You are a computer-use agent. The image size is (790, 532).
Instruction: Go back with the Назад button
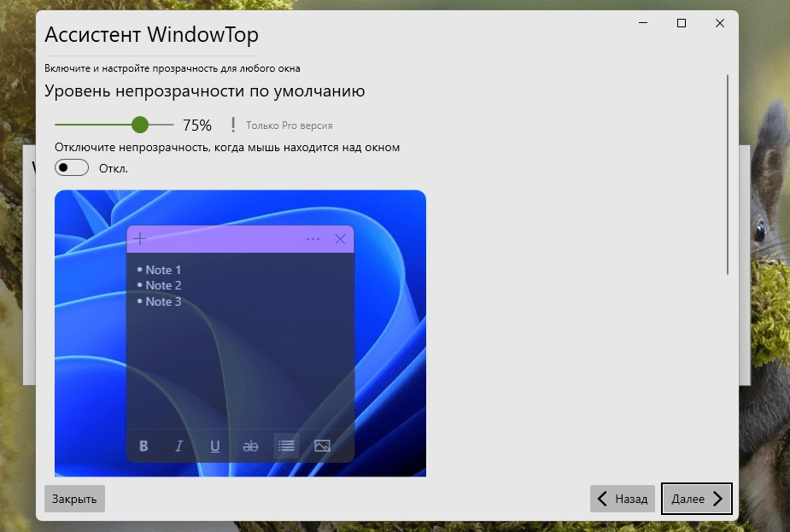pyautogui.click(x=623, y=499)
